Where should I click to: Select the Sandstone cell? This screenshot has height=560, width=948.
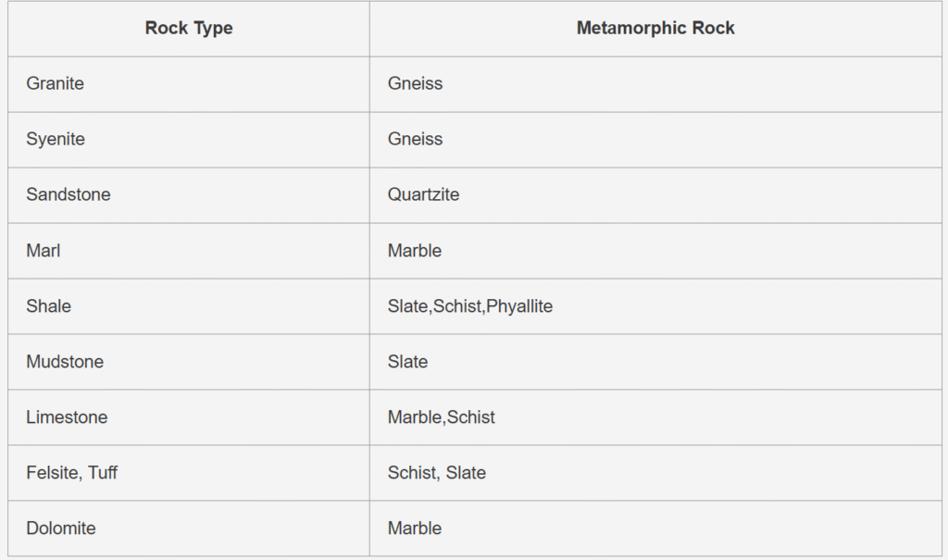[x=69, y=195]
